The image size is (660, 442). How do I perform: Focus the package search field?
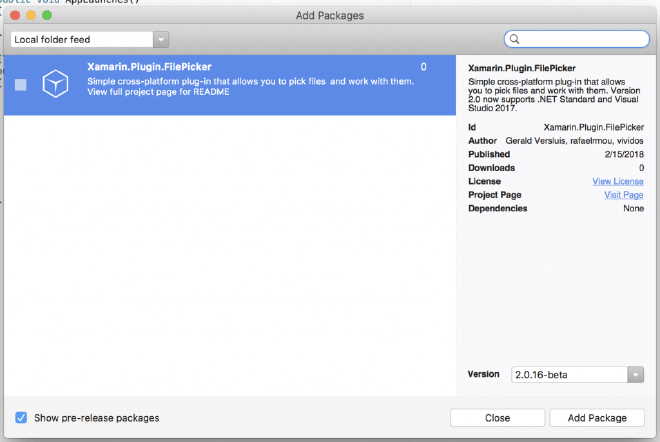coord(577,39)
